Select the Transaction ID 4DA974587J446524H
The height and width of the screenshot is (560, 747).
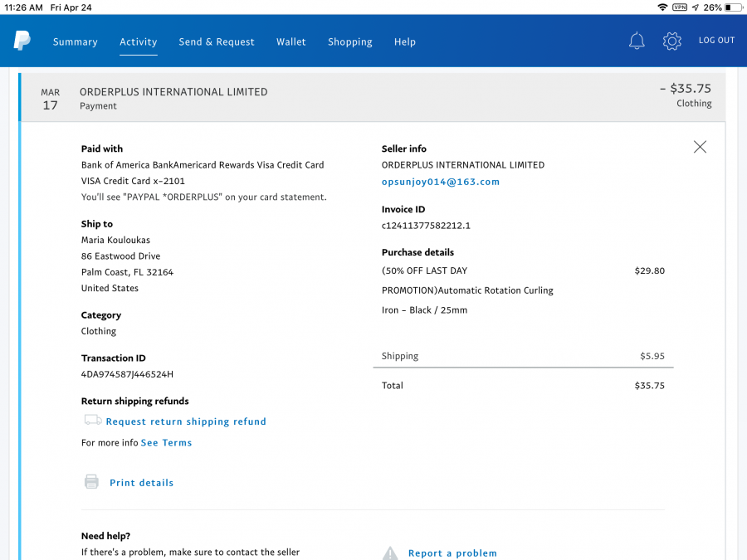point(127,374)
